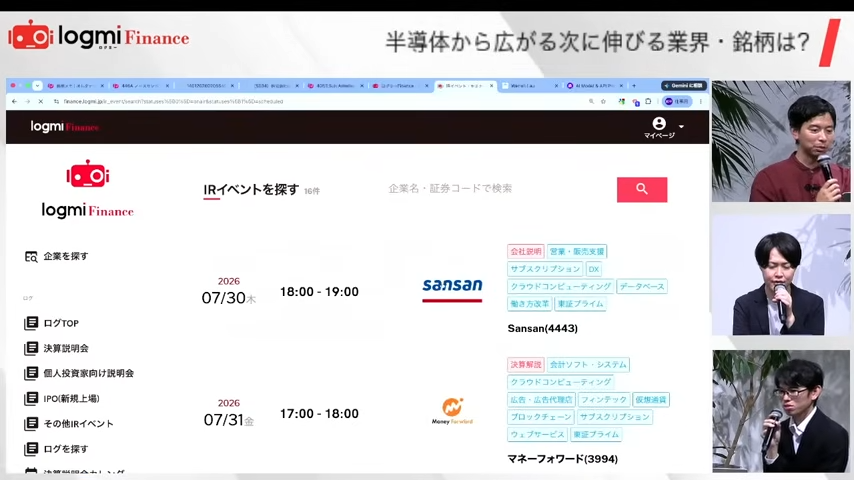Open the zoom magnifier icon in address bar
This screenshot has width=854, height=480.
(x=591, y=101)
